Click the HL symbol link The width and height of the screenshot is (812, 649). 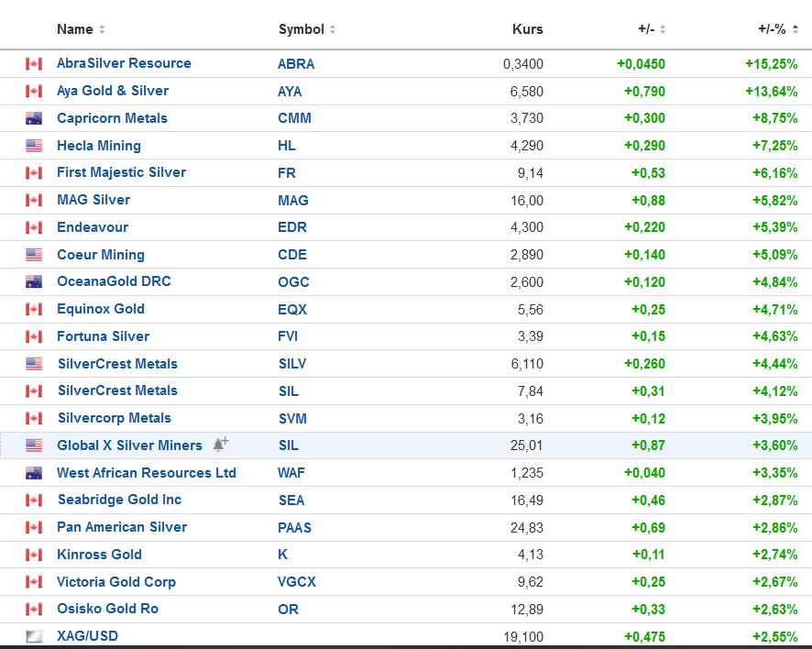286,146
